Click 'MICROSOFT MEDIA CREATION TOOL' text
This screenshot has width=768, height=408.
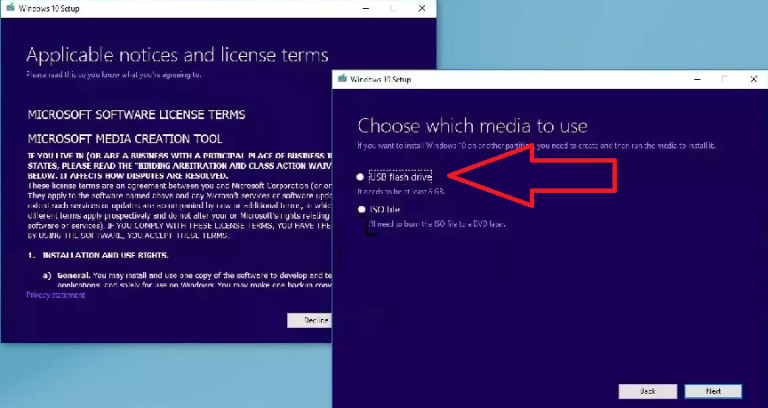[x=125, y=139]
